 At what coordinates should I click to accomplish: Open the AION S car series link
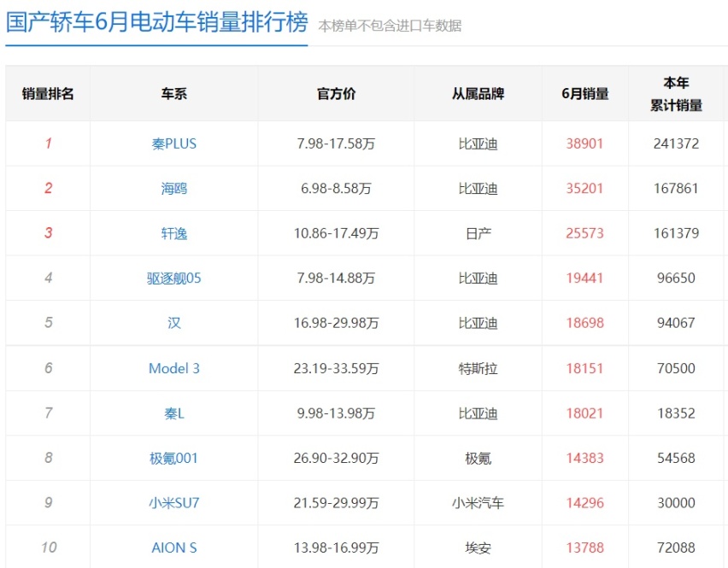point(174,548)
